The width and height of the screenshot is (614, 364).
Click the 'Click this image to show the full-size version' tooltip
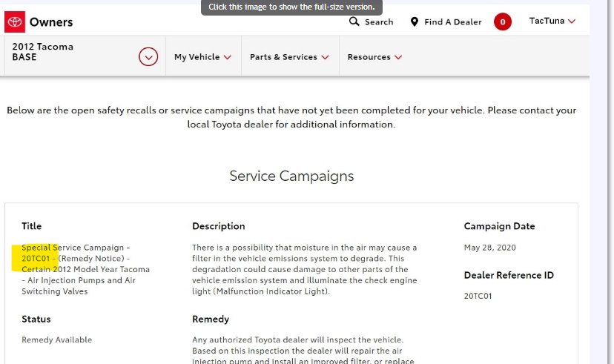pyautogui.click(x=291, y=7)
